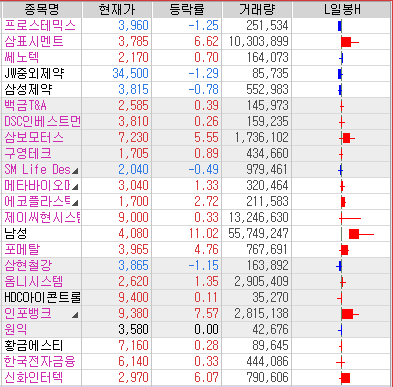Image resolution: width=393 pixels, height=387 pixels.
Task: Open daily candle chart for 포메탈
Action: click(x=344, y=250)
